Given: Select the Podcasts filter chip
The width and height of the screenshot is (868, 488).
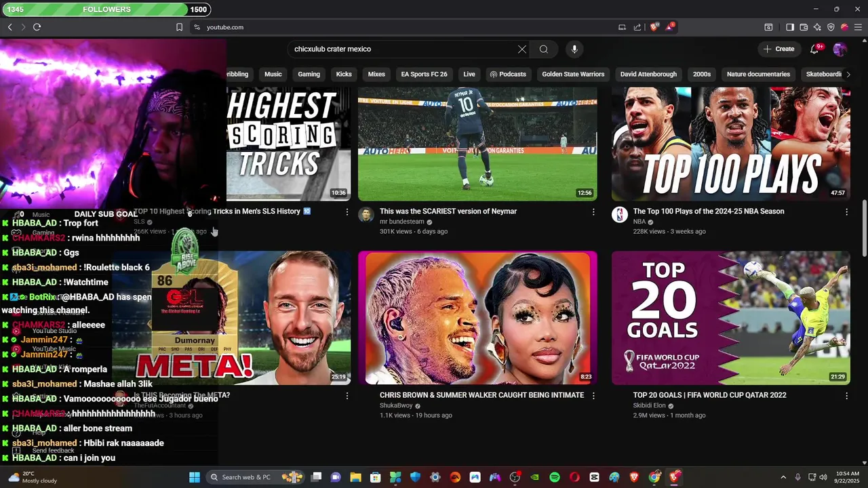Looking at the screenshot, I should click(508, 74).
